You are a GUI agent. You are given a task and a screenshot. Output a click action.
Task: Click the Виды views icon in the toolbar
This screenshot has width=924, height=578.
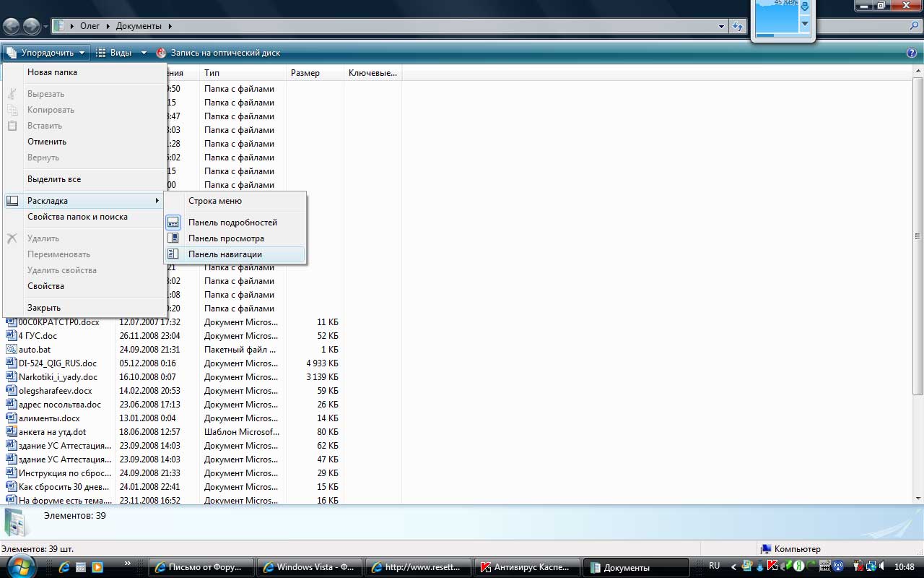(x=101, y=53)
